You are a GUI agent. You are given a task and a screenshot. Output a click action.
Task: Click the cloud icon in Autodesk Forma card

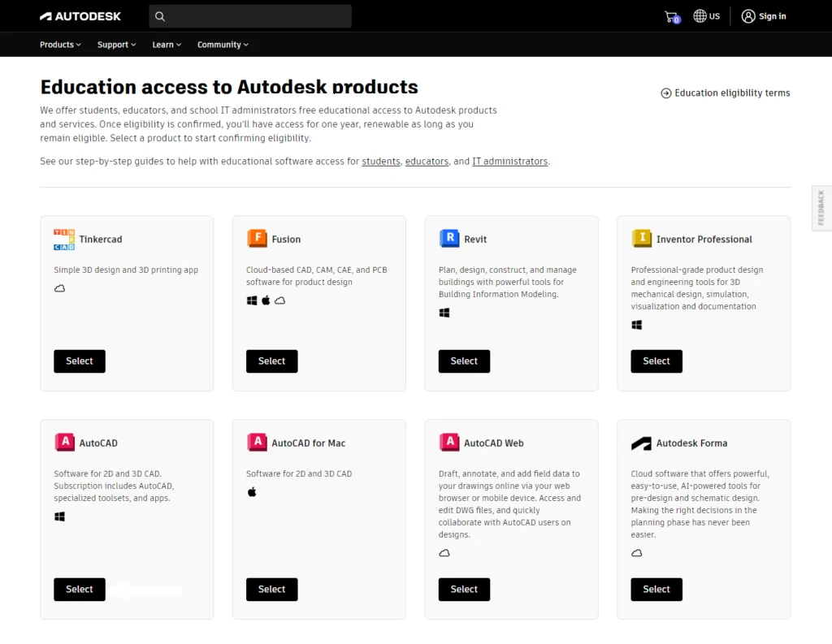(637, 553)
